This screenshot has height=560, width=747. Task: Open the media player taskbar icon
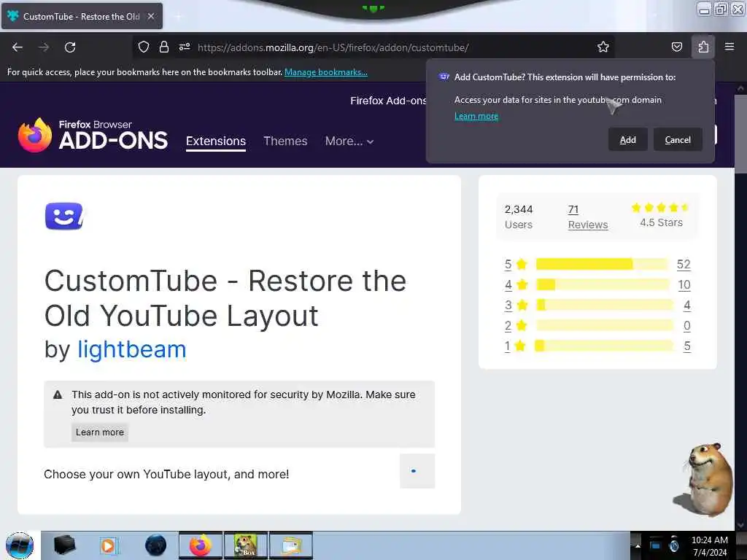tap(109, 545)
